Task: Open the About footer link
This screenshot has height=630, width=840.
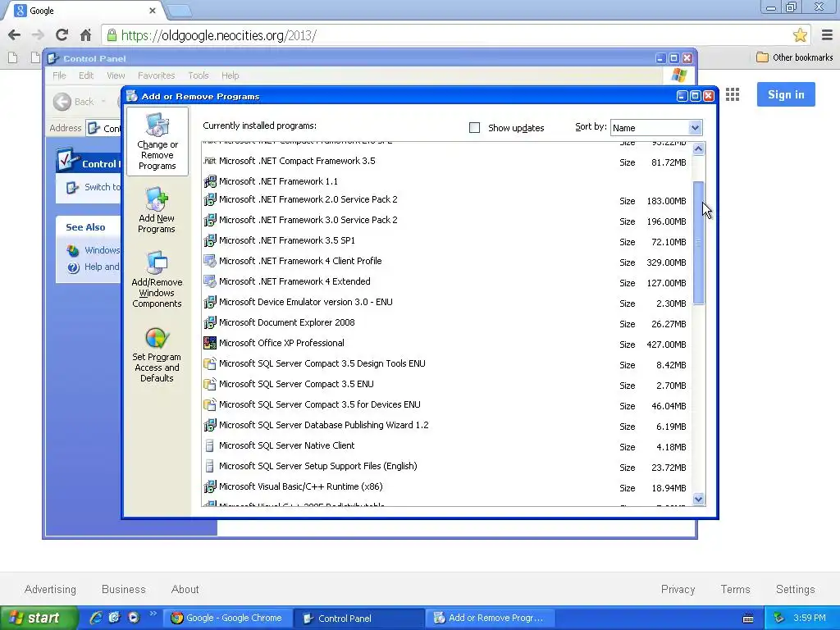Action: (185, 589)
